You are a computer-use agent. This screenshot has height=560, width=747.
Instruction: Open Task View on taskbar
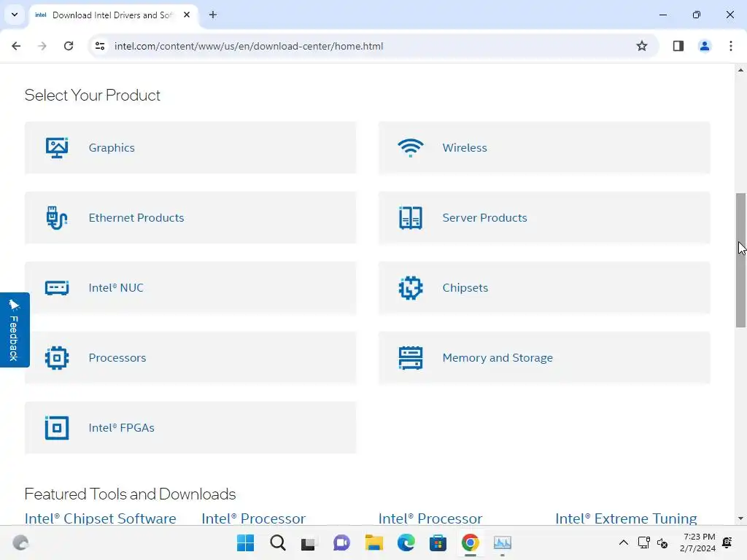tap(309, 542)
